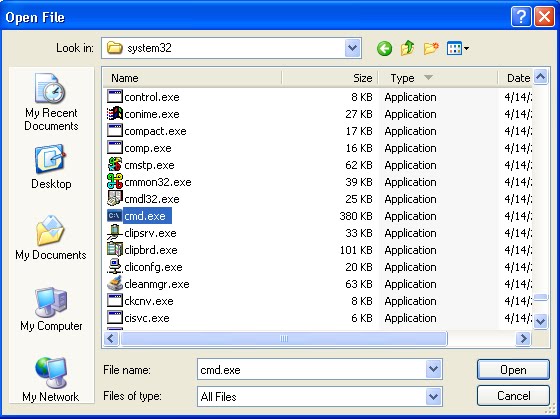Go back with the green arrow icon

(384, 48)
